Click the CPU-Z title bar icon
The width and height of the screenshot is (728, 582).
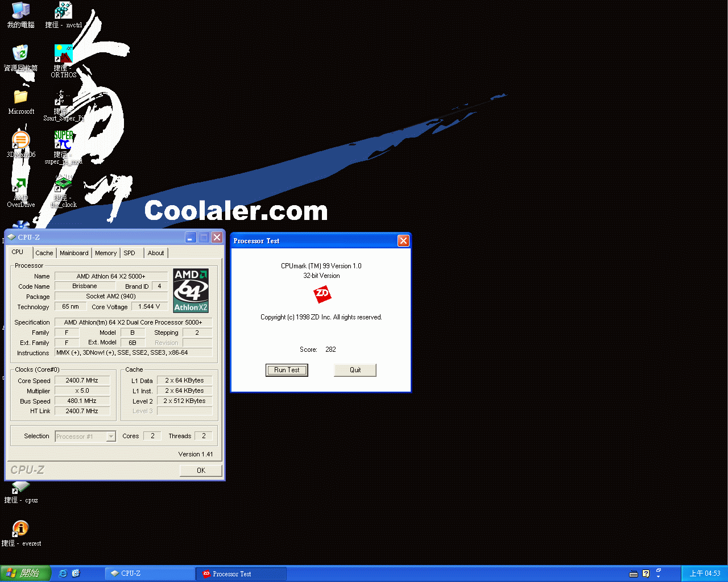coord(11,237)
